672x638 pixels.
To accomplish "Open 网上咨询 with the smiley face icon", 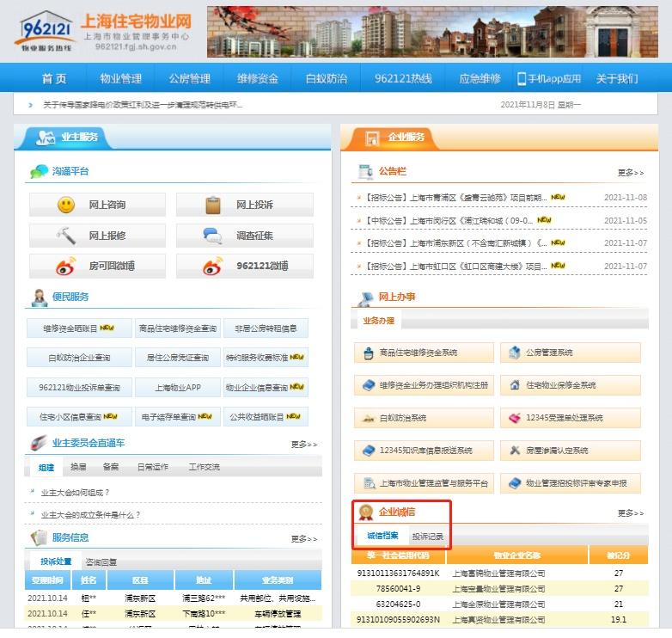I will coord(97,205).
